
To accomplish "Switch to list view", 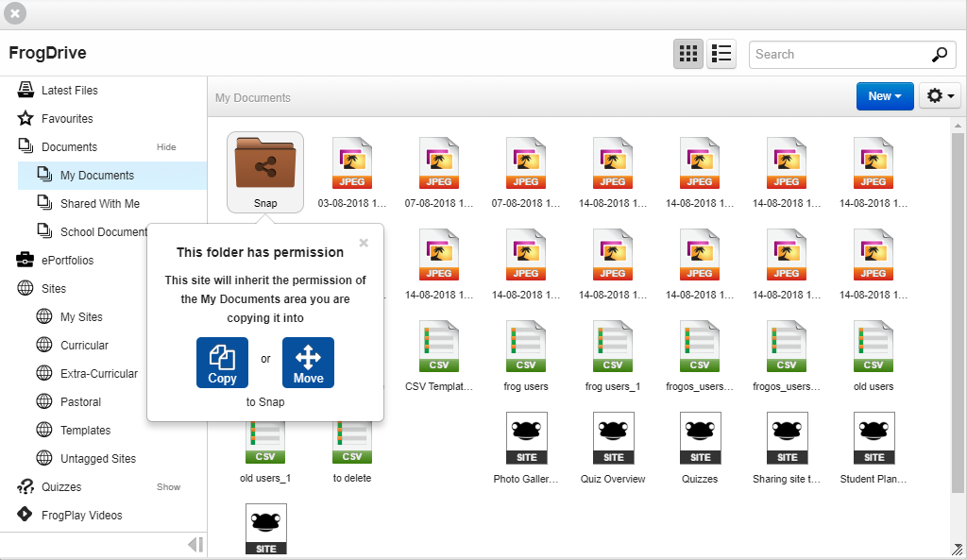I will point(721,54).
